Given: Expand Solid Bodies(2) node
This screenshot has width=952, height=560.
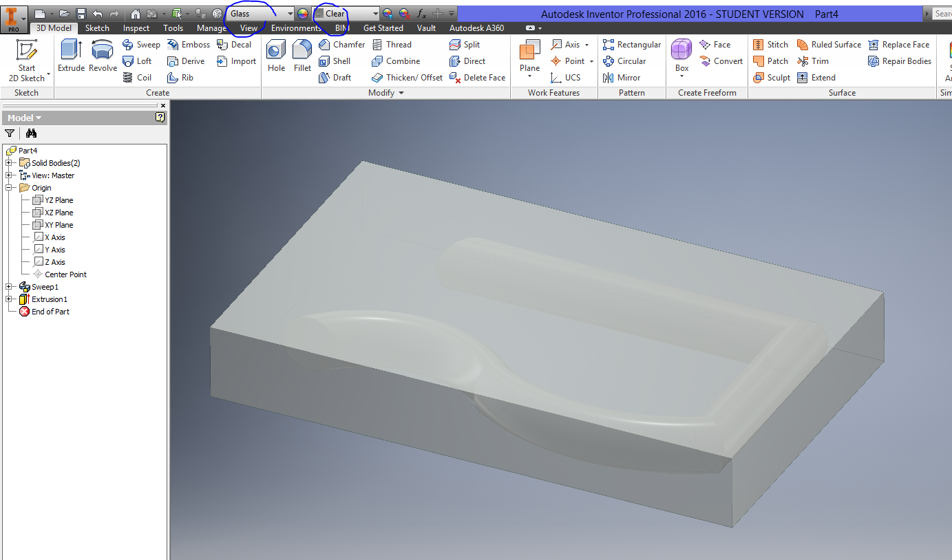Looking at the screenshot, I should tap(8, 163).
